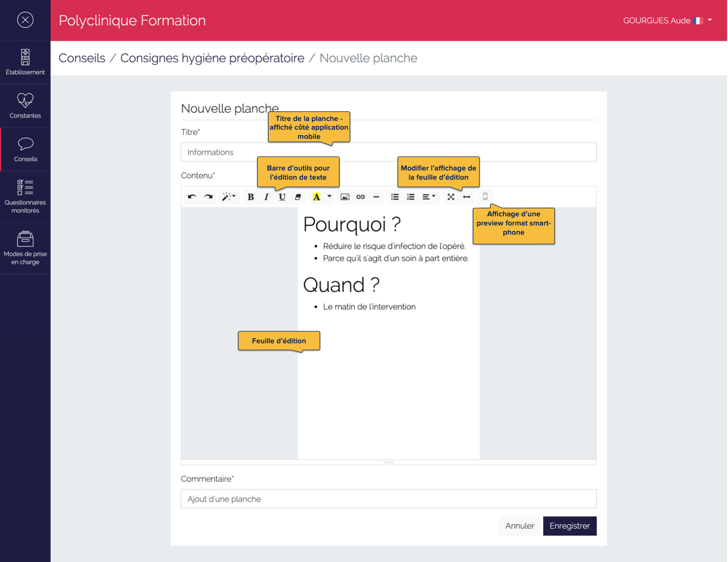Go to the Conseils sidebar section
This screenshot has height=562, width=728.
pos(25,149)
